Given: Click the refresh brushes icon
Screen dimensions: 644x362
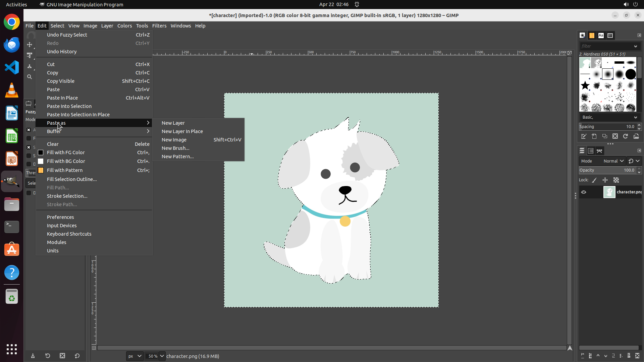Looking at the screenshot, I should (x=626, y=136).
